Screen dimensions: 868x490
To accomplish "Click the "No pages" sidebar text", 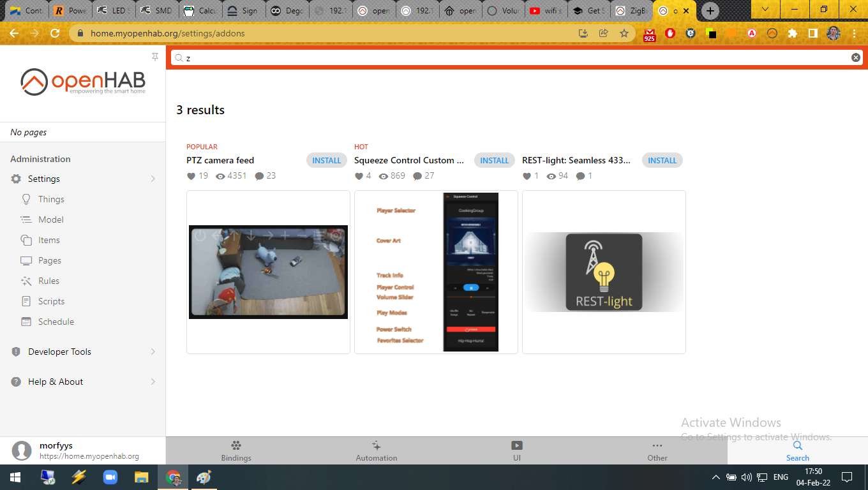I will point(29,132).
